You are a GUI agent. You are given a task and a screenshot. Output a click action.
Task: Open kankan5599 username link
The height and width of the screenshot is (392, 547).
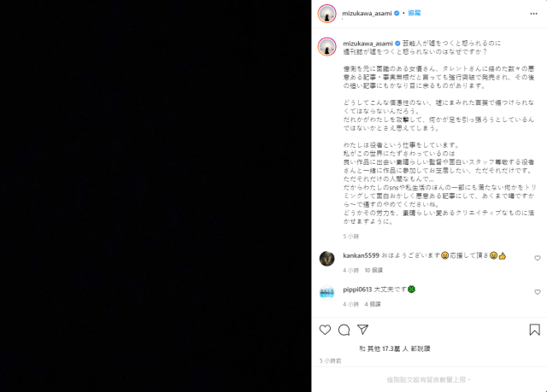coord(361,255)
